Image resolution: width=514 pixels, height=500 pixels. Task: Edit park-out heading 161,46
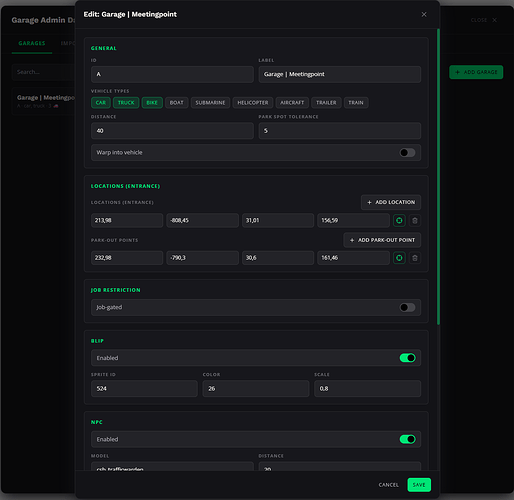click(x=353, y=258)
